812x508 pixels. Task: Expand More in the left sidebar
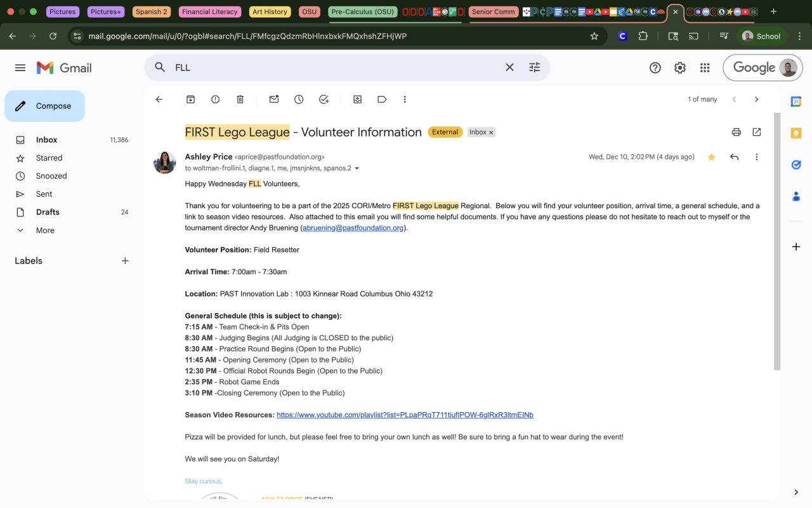click(x=44, y=231)
